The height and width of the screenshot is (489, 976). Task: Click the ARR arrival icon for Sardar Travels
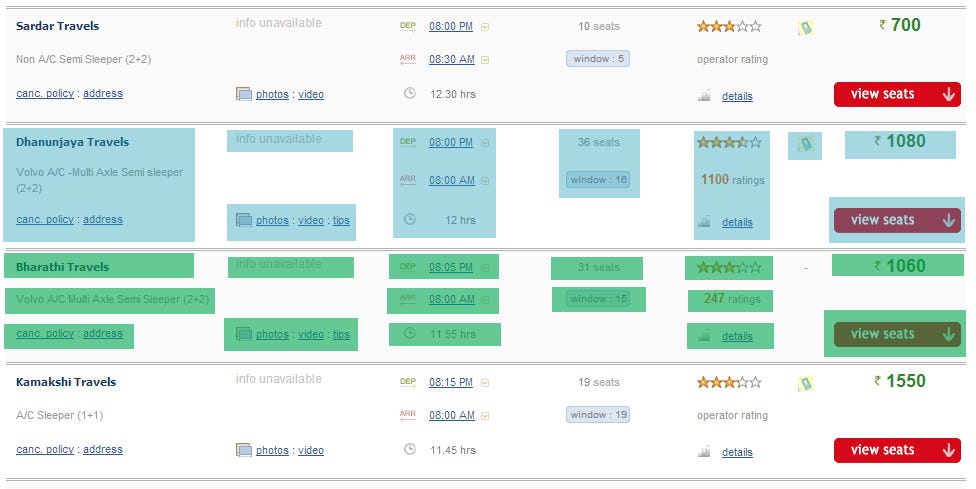point(407,59)
